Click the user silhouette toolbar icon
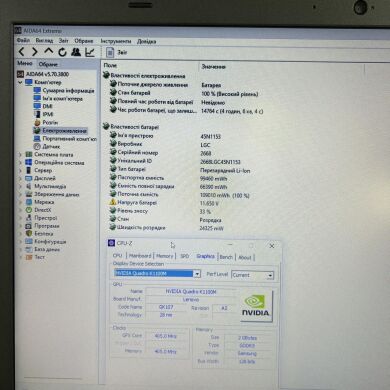Viewport: 390px width, 390px height. point(76,52)
